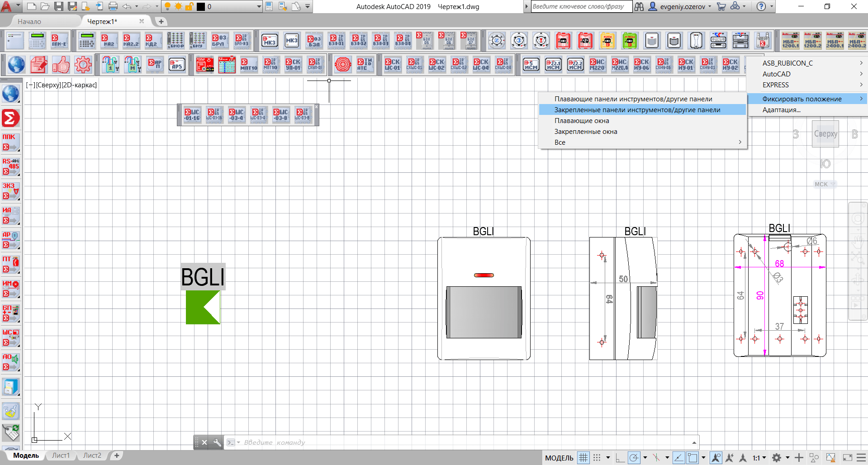Select the МБП-1200.1 power supply icon
868x465 pixels.
pyautogui.click(x=790, y=41)
